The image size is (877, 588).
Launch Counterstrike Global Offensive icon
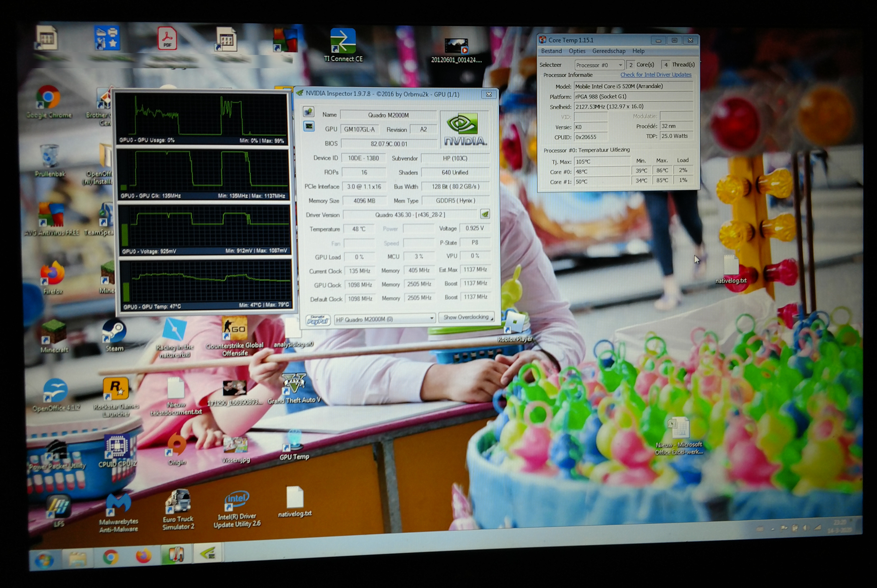coord(235,336)
